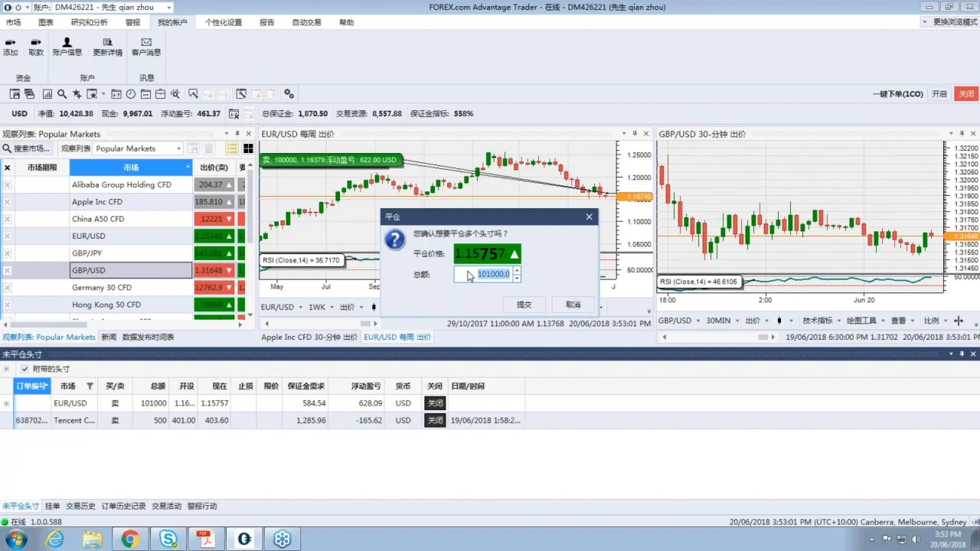Click the double-gear settings icon in toolbar

tap(289, 94)
